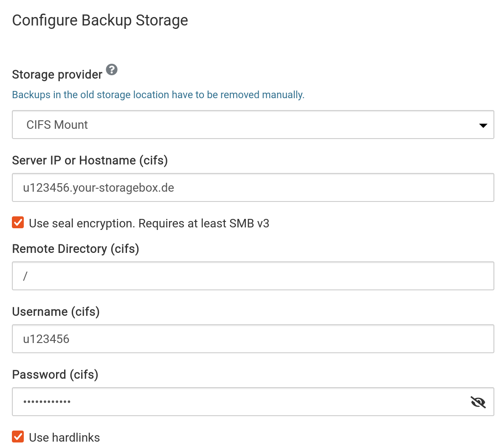The image size is (502, 448).
Task: Reveal password with the crossed-eye icon
Action: tap(478, 402)
